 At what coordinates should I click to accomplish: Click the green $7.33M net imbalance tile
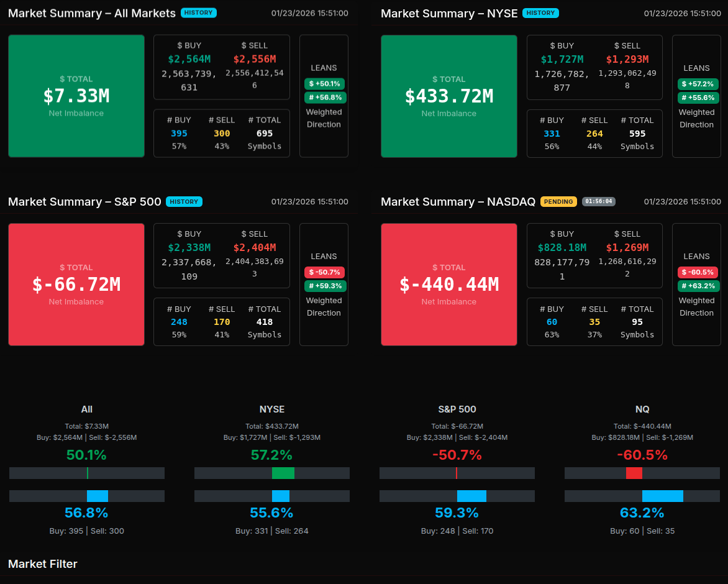tap(76, 96)
